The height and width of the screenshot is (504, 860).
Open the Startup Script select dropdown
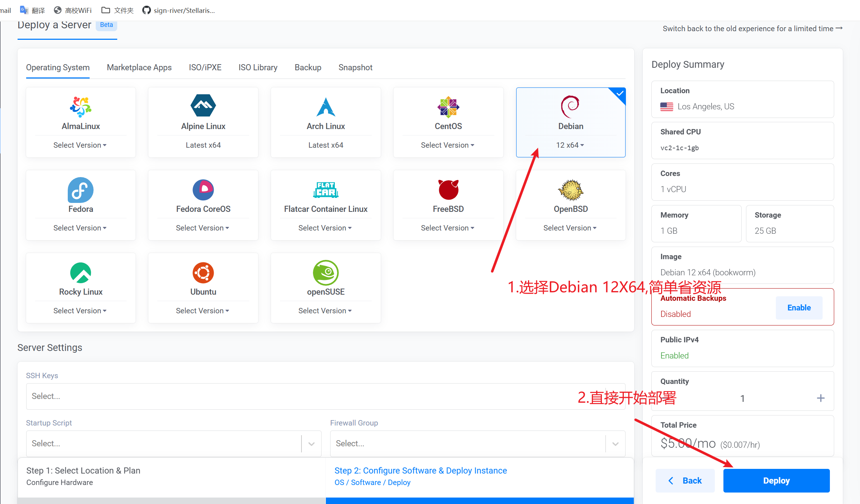[174, 444]
